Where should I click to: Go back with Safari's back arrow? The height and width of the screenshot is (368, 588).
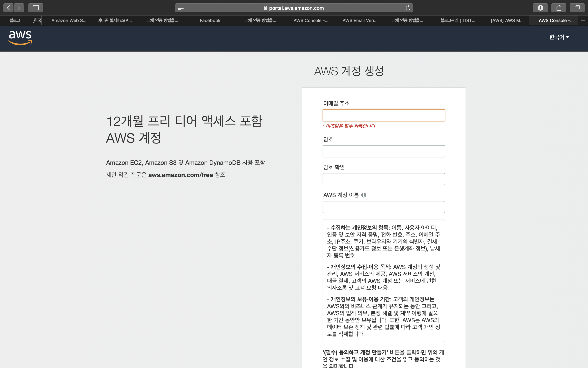pos(9,8)
